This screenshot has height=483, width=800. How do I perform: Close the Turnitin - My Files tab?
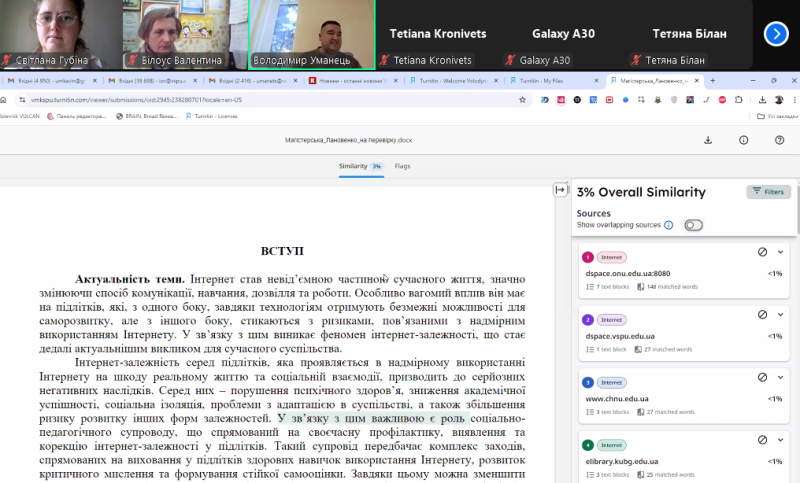coord(596,81)
